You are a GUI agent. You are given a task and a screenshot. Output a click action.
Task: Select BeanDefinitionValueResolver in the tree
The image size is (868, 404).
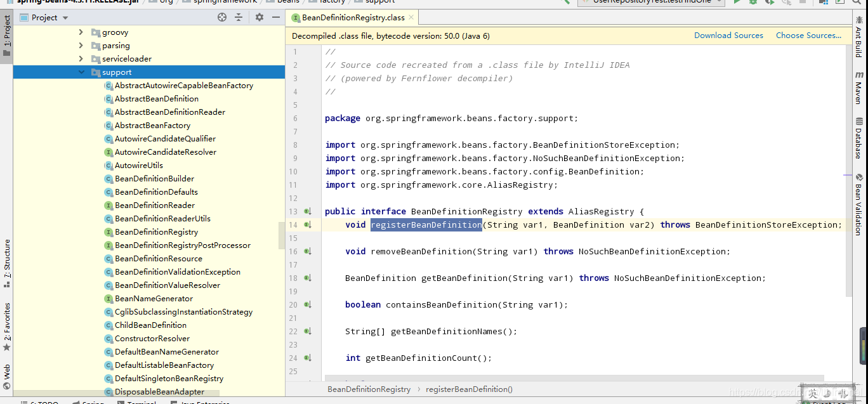point(168,285)
